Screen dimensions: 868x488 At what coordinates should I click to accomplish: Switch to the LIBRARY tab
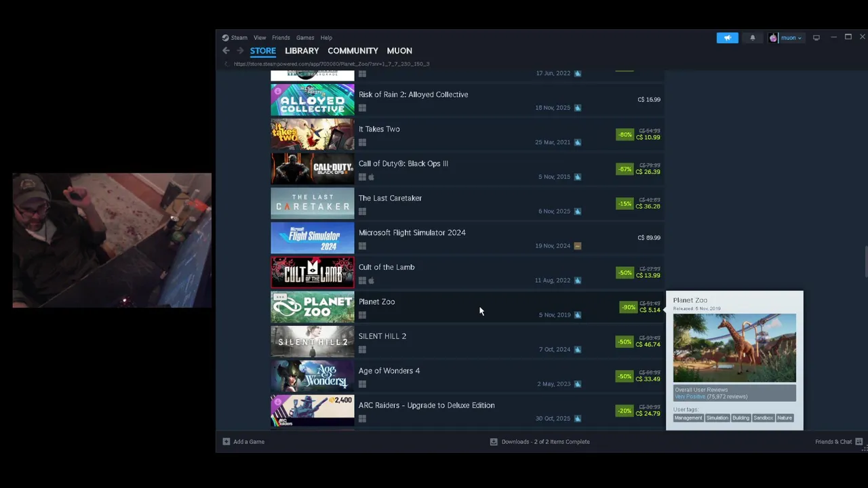tap(302, 51)
